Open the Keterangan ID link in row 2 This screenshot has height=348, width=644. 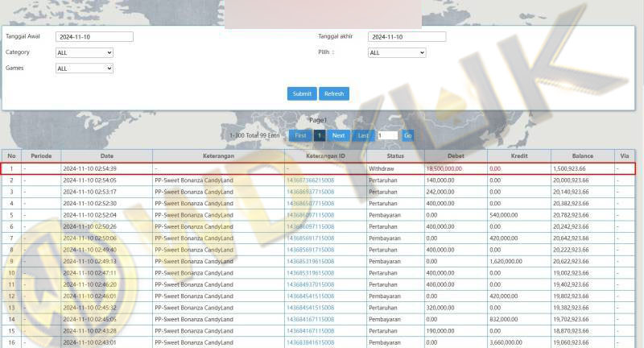tap(310, 180)
